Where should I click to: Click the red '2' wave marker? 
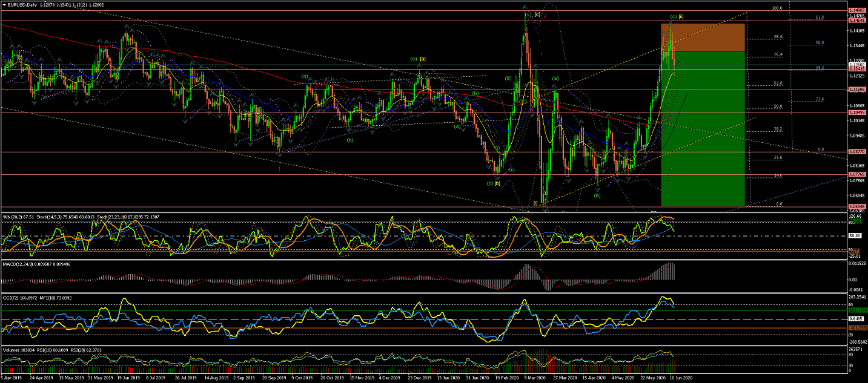click(544, 16)
